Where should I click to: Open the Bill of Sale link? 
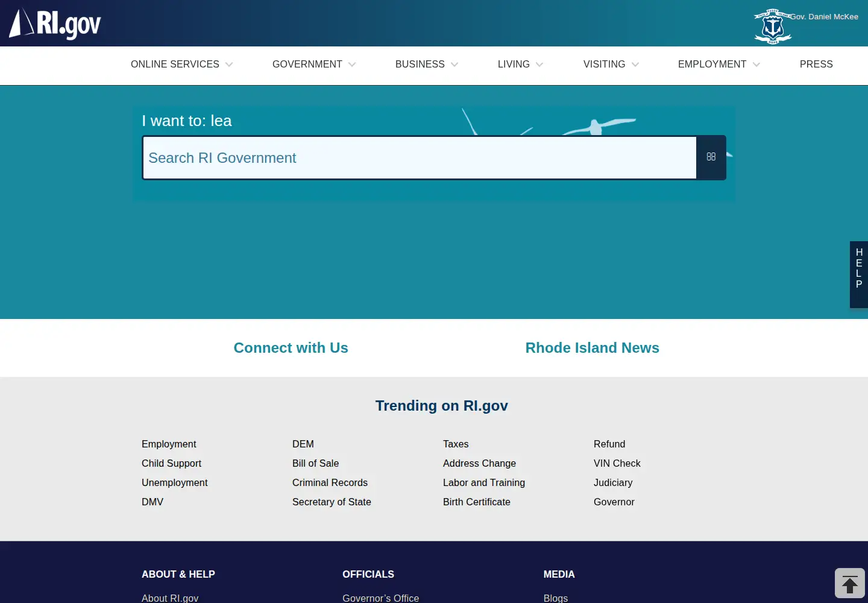pyautogui.click(x=316, y=463)
